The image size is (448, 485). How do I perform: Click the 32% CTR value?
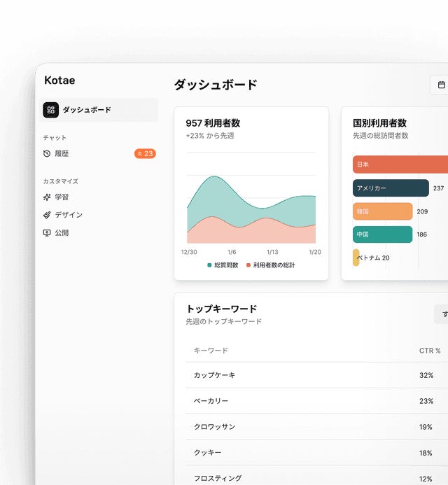pyautogui.click(x=426, y=375)
